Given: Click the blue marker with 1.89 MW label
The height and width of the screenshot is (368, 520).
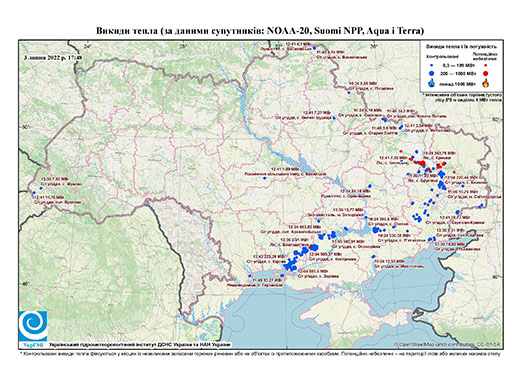Looking at the screenshot, I should [265, 178].
